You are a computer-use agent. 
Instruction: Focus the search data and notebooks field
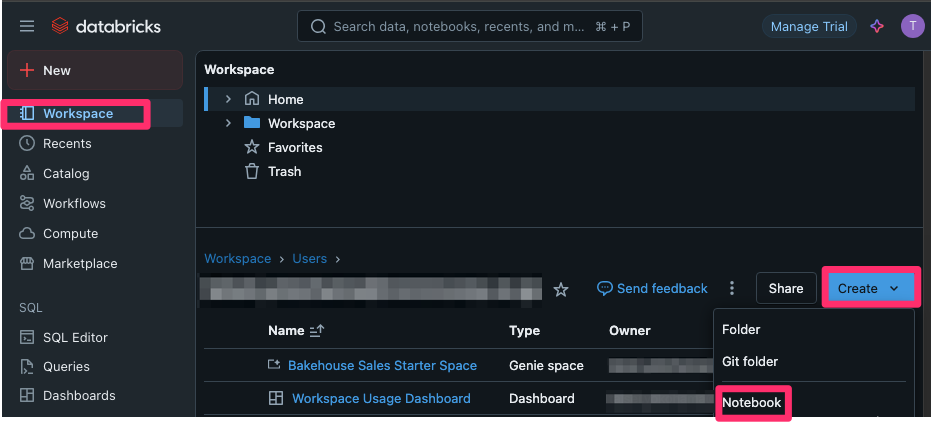pos(470,27)
